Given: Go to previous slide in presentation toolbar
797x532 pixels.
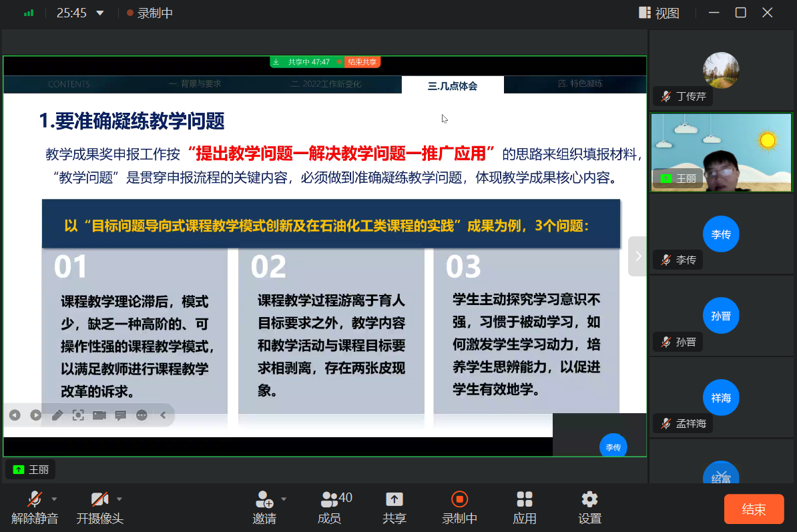Looking at the screenshot, I should [15, 415].
